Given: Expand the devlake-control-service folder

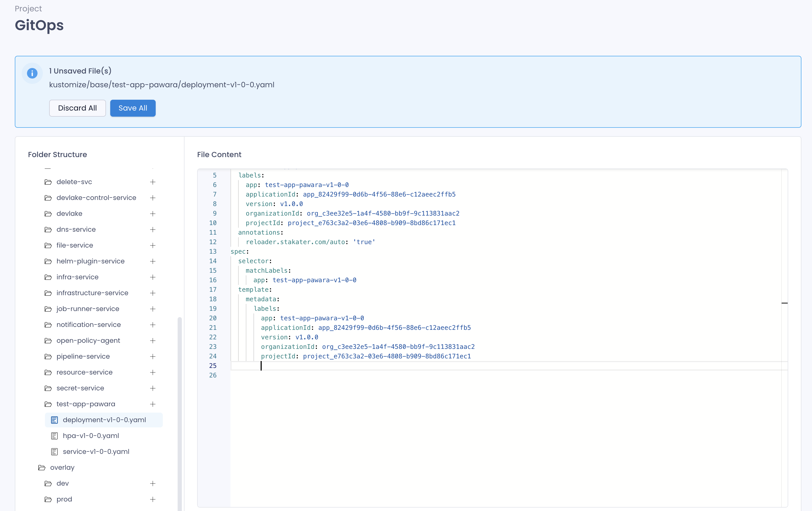Looking at the screenshot, I should point(90,198).
